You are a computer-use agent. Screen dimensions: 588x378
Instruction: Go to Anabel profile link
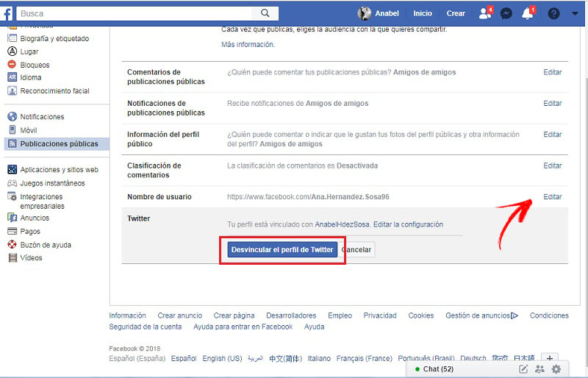(387, 13)
